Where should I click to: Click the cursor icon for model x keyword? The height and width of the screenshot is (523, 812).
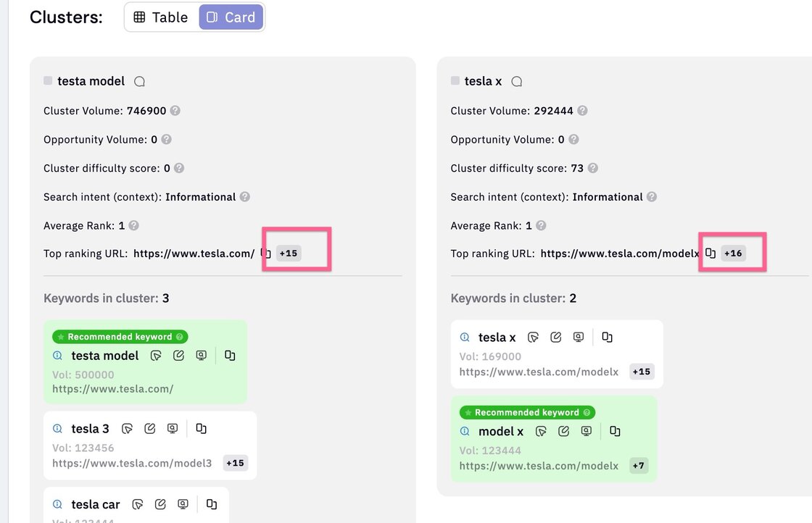541,431
